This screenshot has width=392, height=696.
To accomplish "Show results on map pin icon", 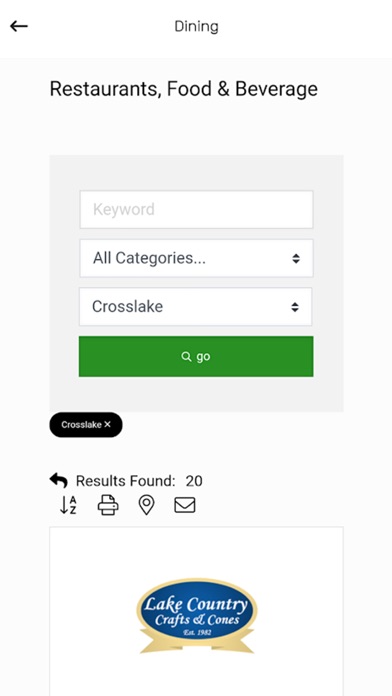I will click(x=147, y=505).
